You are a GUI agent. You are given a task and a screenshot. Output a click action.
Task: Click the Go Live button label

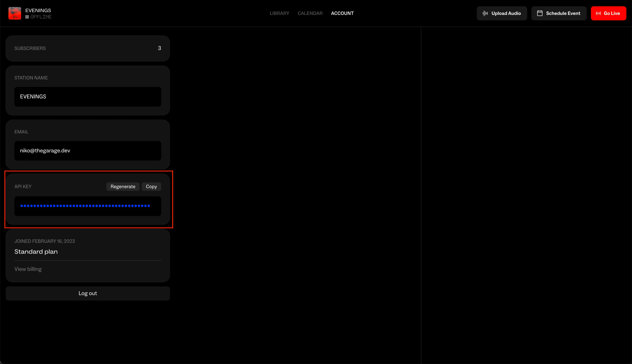(612, 13)
